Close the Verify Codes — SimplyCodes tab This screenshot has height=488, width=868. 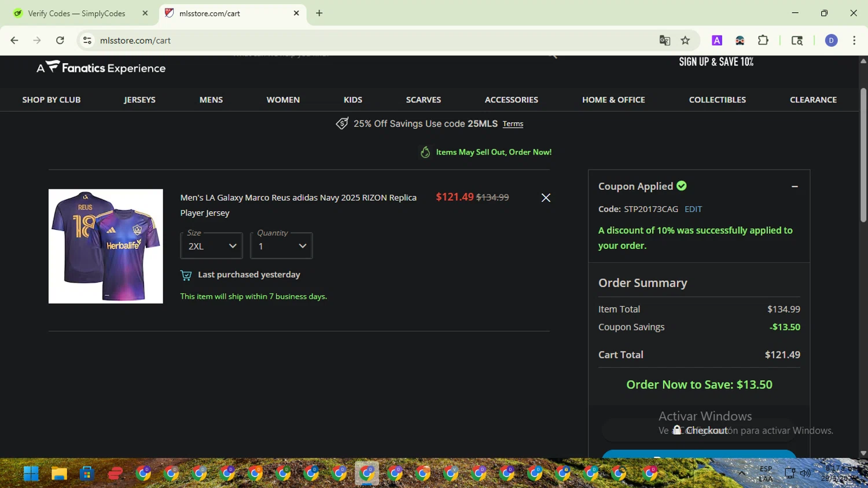tap(145, 13)
